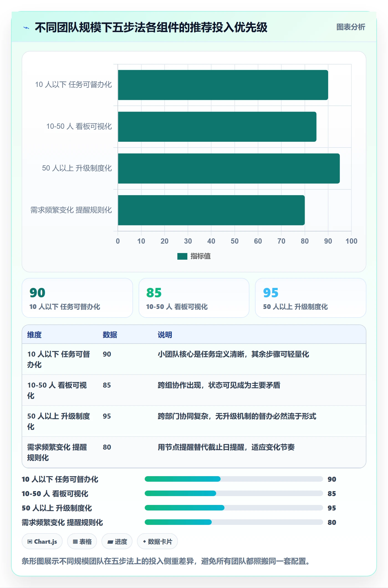
Task: Click the 指标值 legend label
Action: (x=201, y=256)
